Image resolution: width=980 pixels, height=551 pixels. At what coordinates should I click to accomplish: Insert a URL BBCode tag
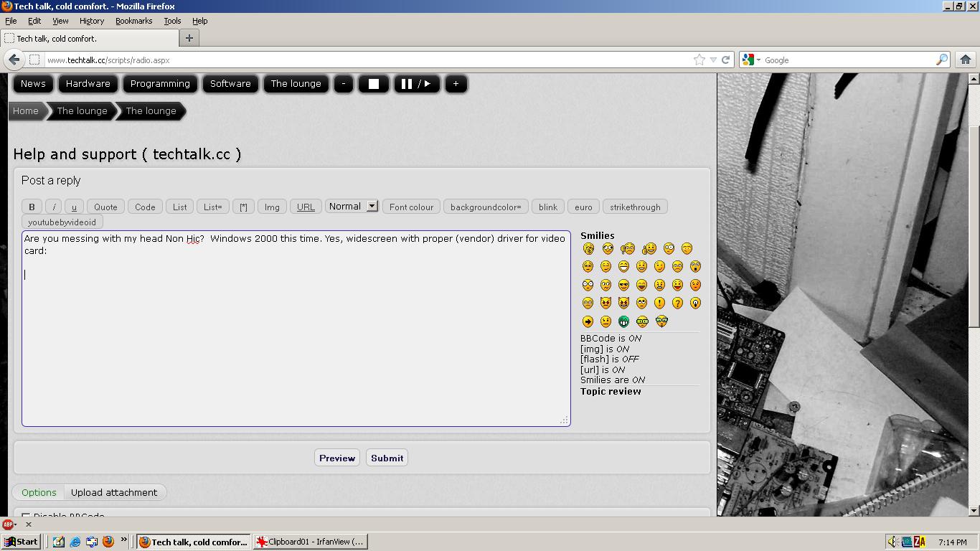point(306,207)
